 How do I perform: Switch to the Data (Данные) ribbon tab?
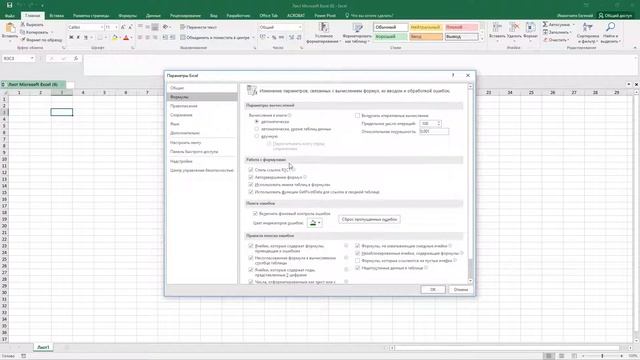(x=153, y=16)
